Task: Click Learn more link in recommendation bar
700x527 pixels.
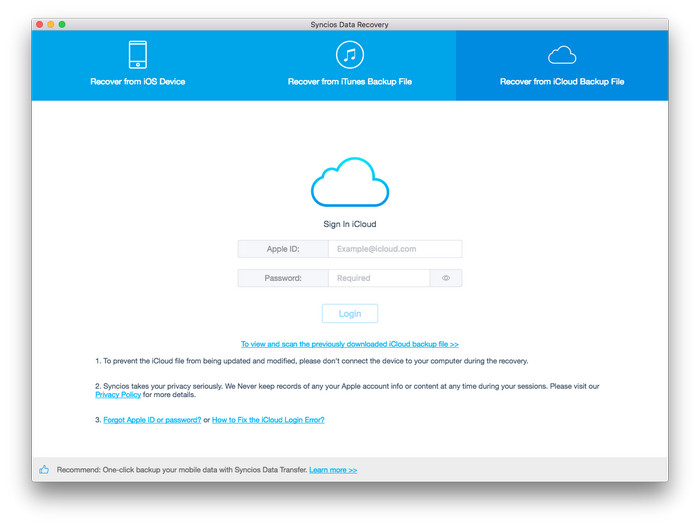Action: (x=333, y=470)
